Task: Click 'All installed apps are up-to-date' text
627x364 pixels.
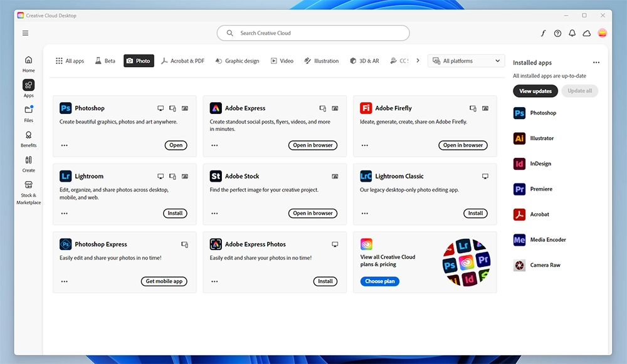Action: (549, 76)
